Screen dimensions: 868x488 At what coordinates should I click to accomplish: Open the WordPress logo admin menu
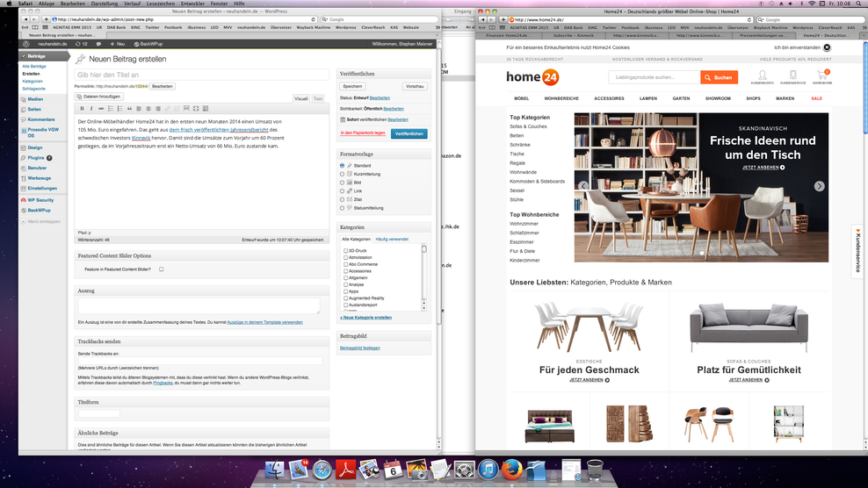pos(26,44)
